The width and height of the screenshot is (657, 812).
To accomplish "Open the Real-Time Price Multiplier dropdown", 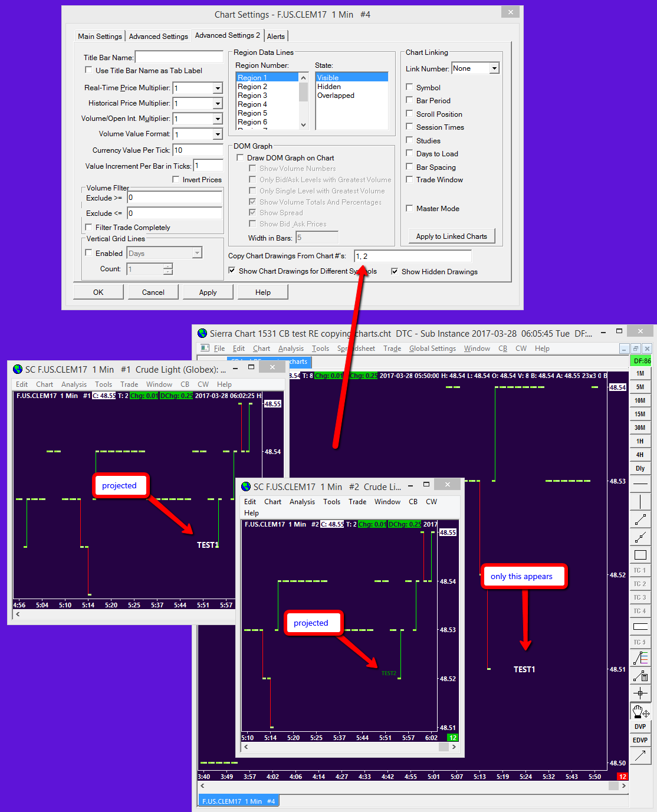I will (x=218, y=88).
